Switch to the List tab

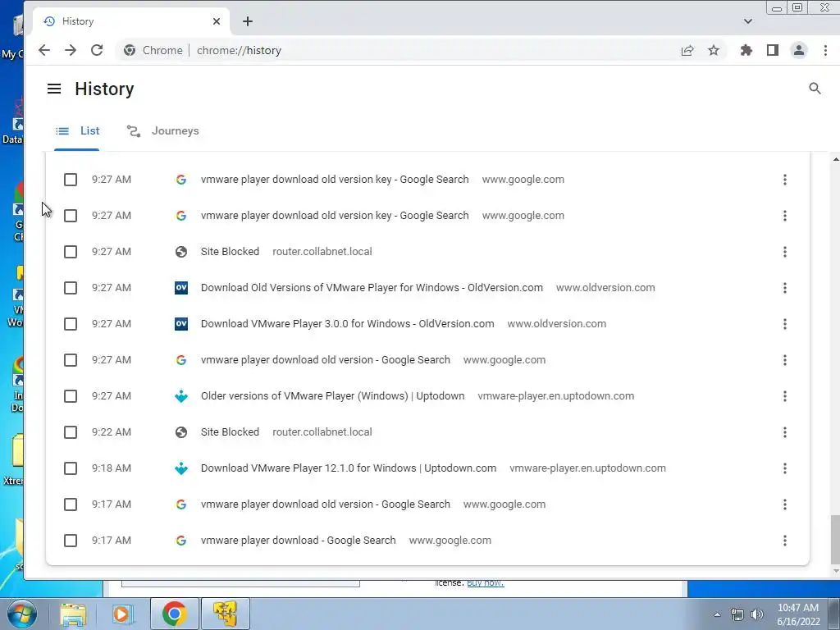tap(77, 130)
